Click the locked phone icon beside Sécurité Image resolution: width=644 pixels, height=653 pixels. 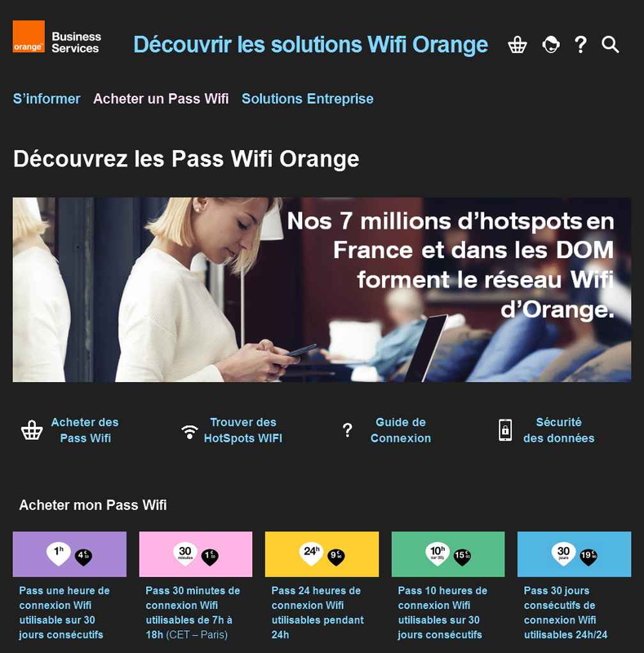coord(505,430)
